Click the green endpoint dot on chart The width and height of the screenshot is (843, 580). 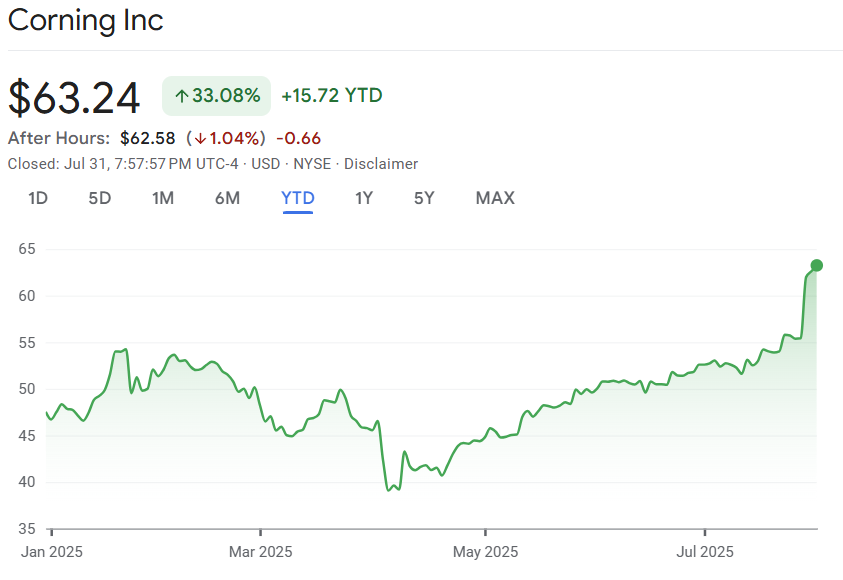pos(817,265)
